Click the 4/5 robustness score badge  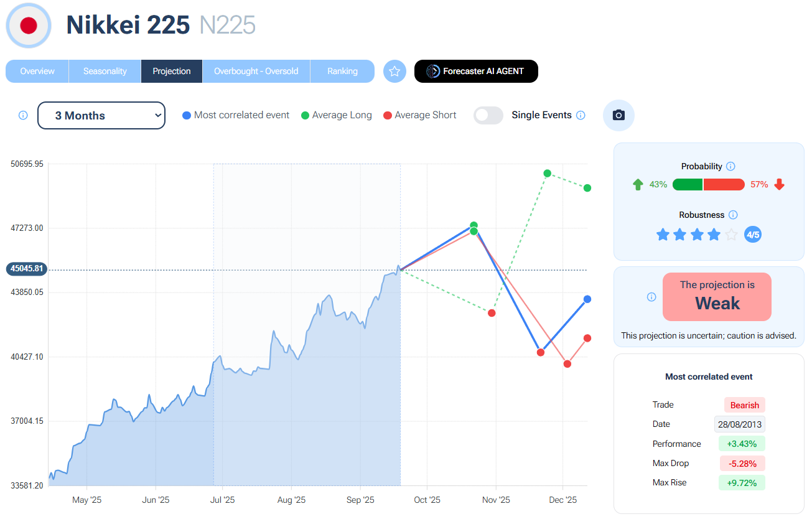pos(753,235)
